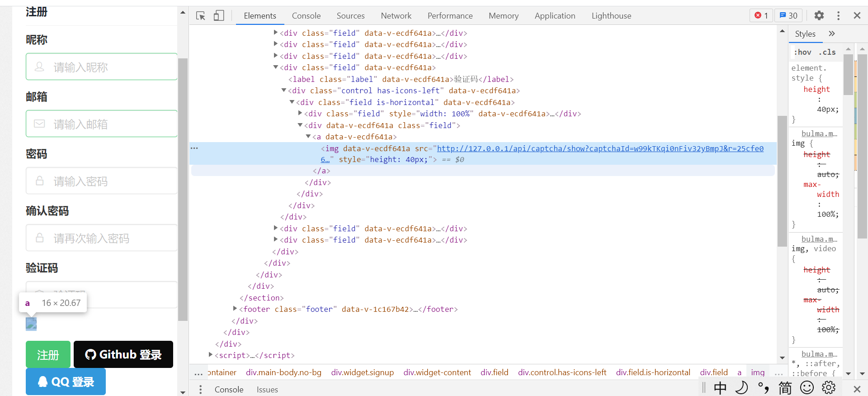Open DevTools settings gear
This screenshot has width=868, height=396.
point(819,16)
